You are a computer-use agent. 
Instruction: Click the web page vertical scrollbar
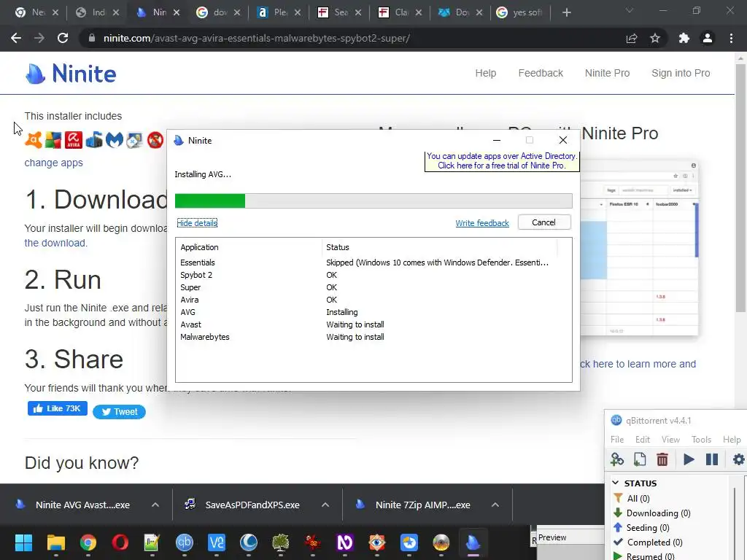tap(740, 187)
